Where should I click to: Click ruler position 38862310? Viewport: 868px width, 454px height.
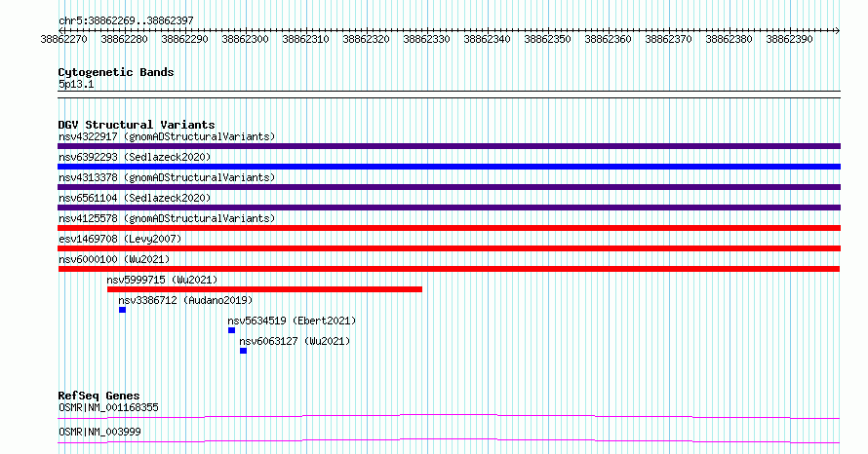tap(305, 39)
